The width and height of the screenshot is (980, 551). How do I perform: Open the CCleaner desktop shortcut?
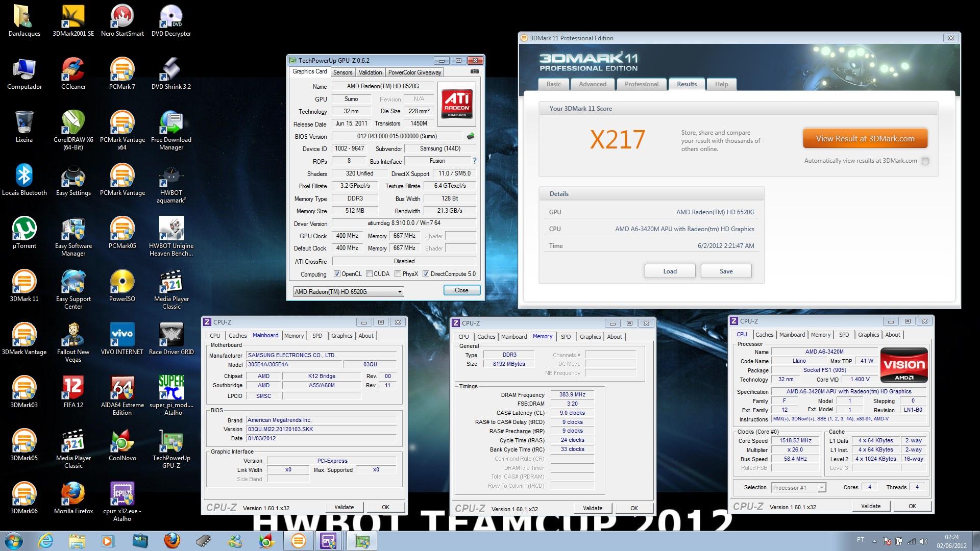pyautogui.click(x=73, y=73)
